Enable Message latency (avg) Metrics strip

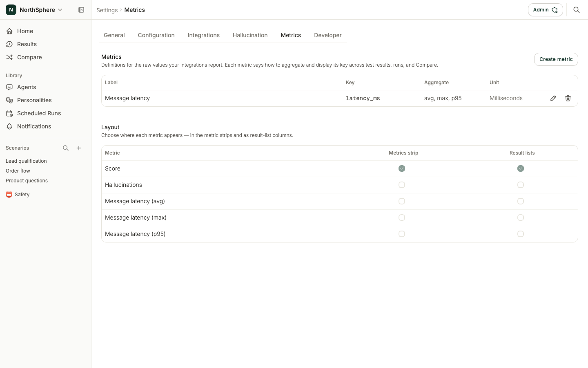(x=402, y=201)
